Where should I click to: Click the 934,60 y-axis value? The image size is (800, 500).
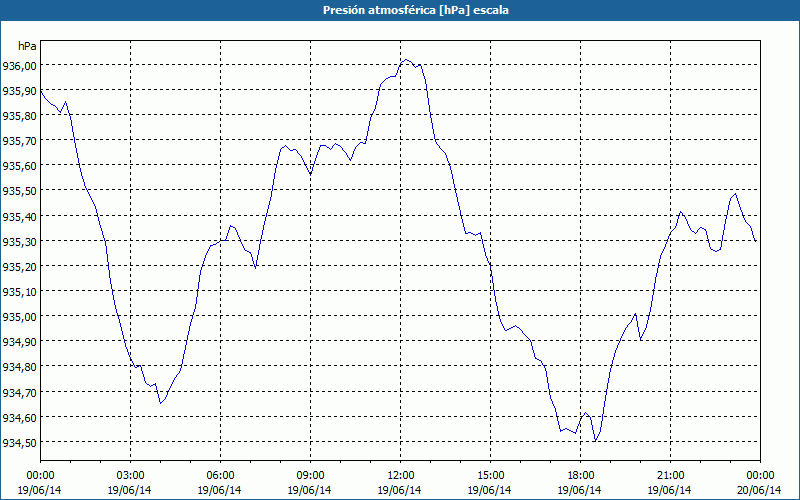tap(19, 417)
